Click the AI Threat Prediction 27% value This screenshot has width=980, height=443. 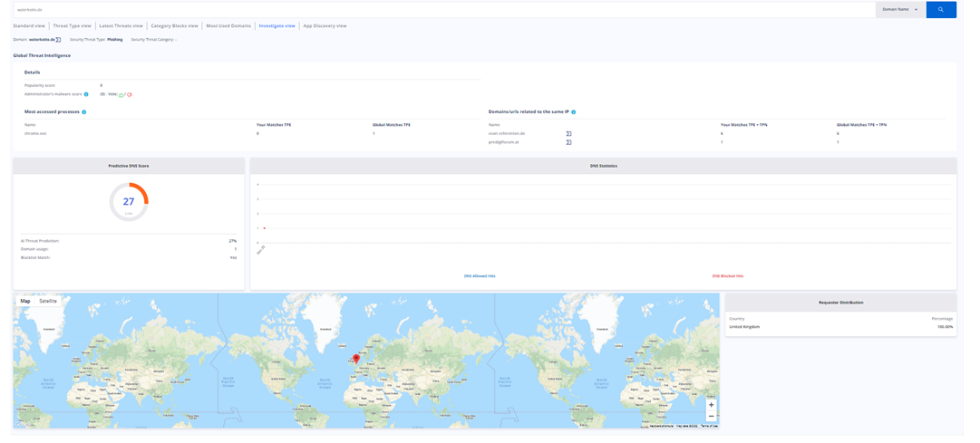coord(233,241)
